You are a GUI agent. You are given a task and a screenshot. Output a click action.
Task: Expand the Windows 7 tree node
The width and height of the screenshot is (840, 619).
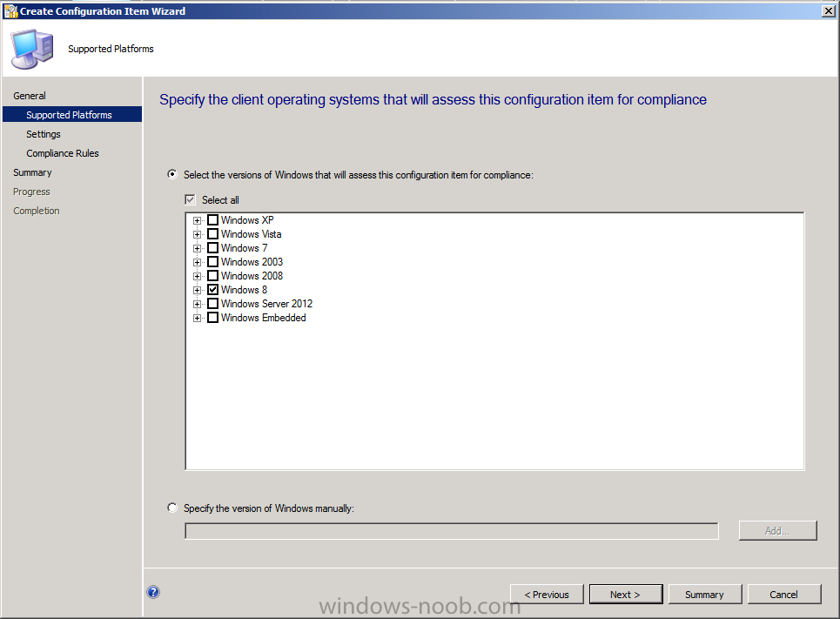point(197,248)
